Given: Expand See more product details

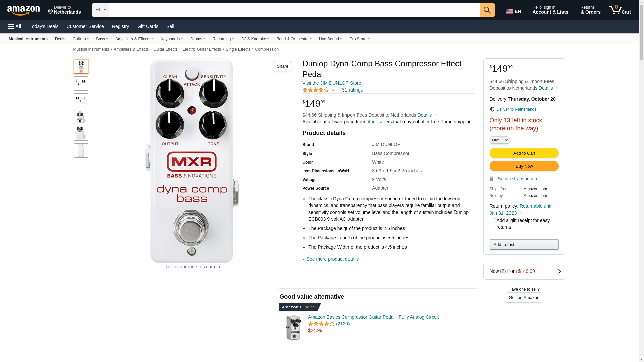Looking at the screenshot, I should pos(332,259).
